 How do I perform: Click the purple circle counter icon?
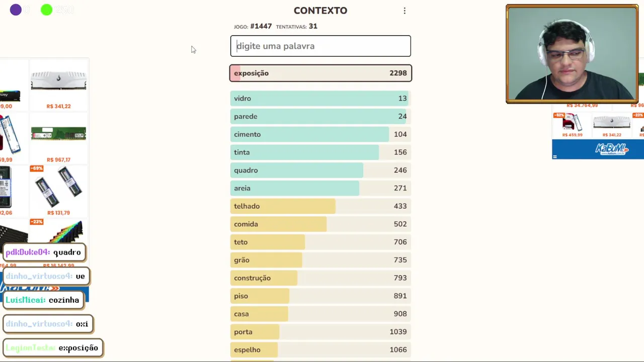(16, 10)
